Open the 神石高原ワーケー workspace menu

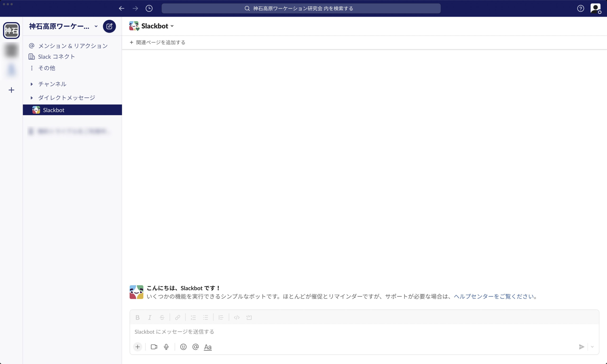[x=63, y=26]
